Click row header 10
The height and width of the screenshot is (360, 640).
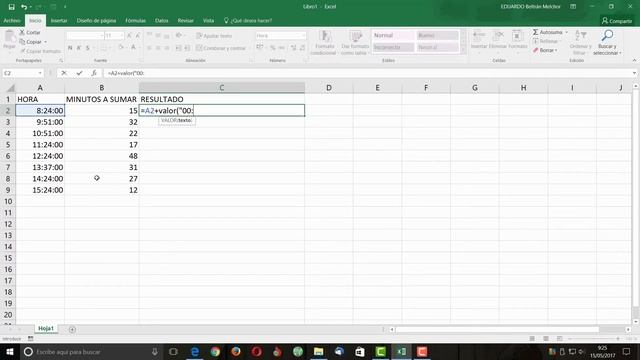[x=8, y=201]
